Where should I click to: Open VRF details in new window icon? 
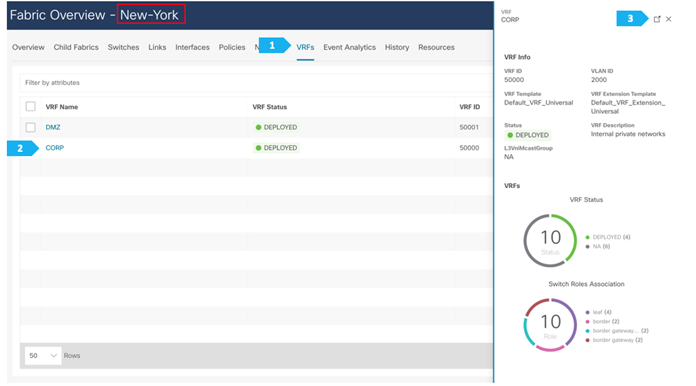point(657,19)
